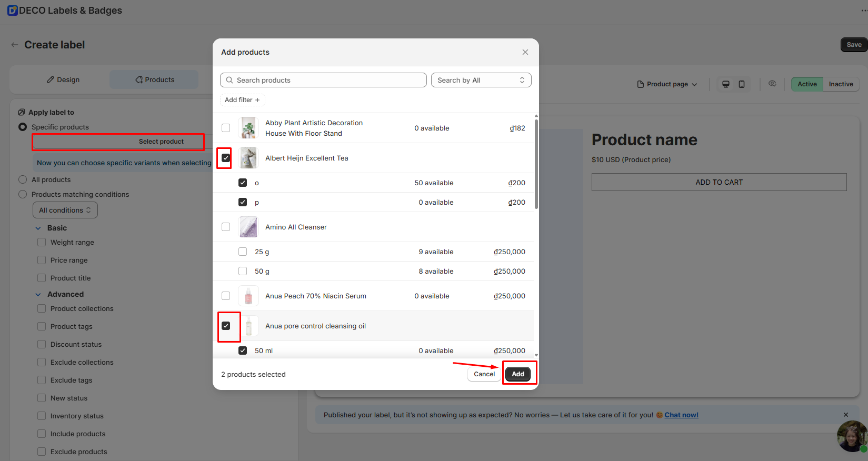Open the more options ellipsis menu

(864, 11)
